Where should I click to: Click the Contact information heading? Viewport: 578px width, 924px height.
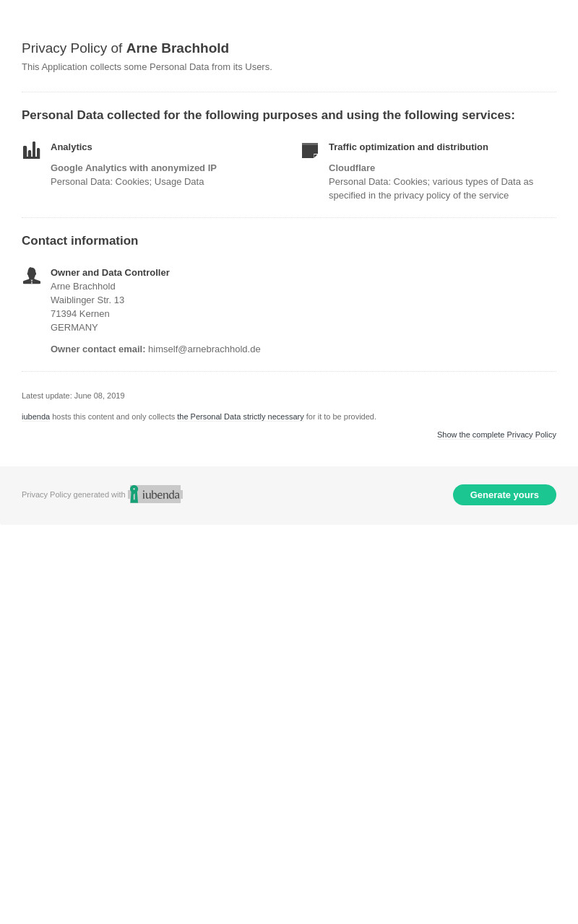[79, 241]
